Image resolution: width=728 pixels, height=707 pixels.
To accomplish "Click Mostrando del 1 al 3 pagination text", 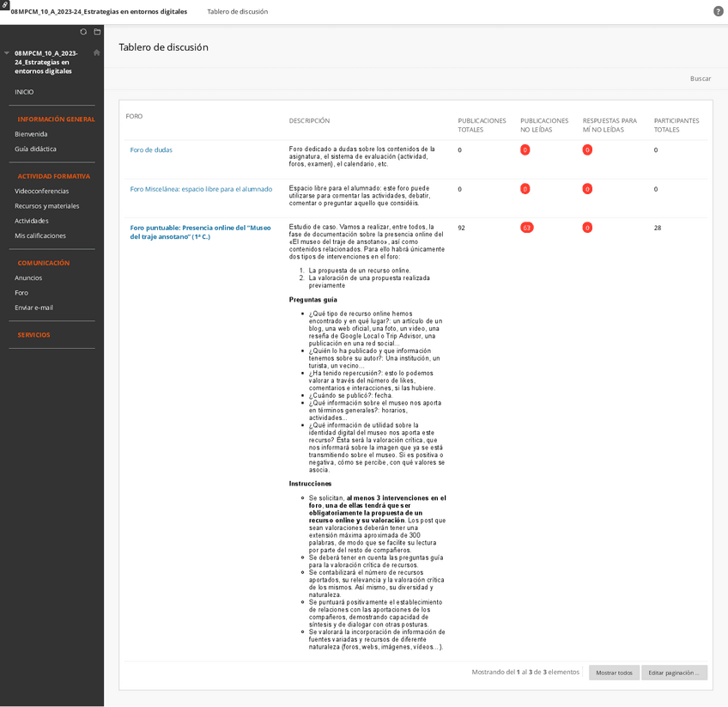I will (525, 672).
